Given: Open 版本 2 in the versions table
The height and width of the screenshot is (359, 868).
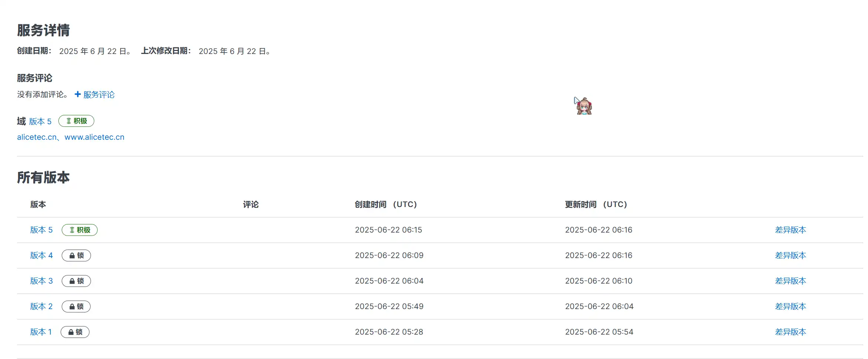Looking at the screenshot, I should click(x=41, y=306).
